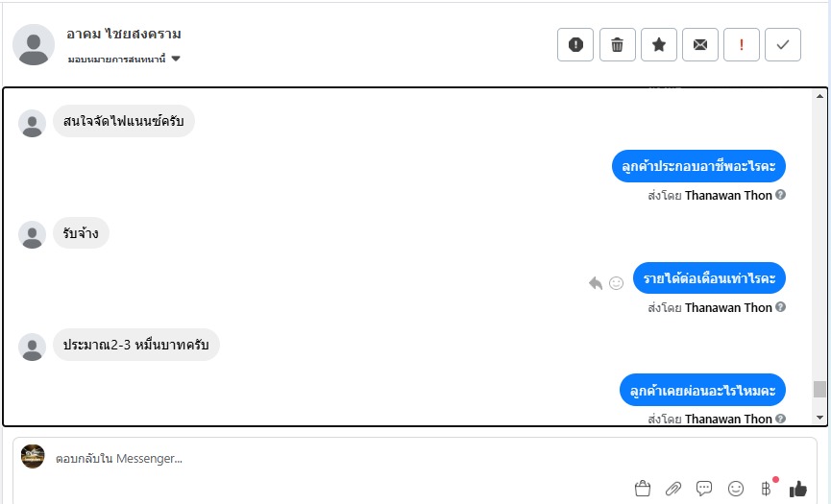Viewport: 831px width, 504px height.
Task: Mark conversation as done with checkmark
Action: [x=783, y=44]
